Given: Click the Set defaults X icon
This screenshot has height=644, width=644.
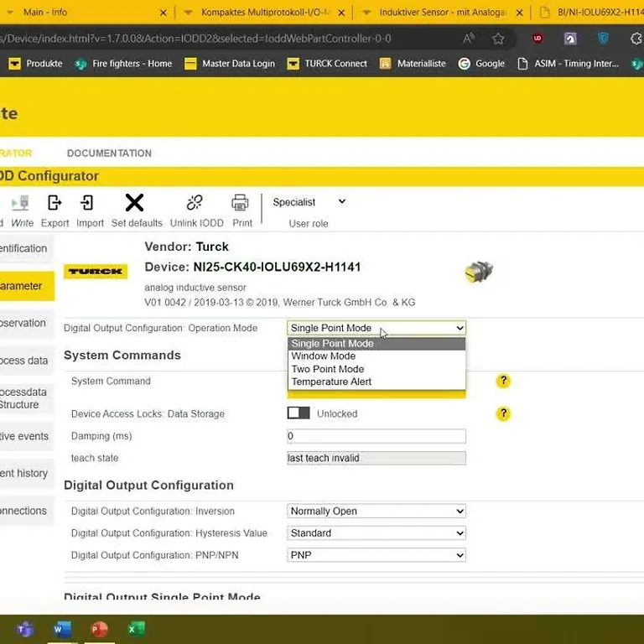Looking at the screenshot, I should pos(135,202).
